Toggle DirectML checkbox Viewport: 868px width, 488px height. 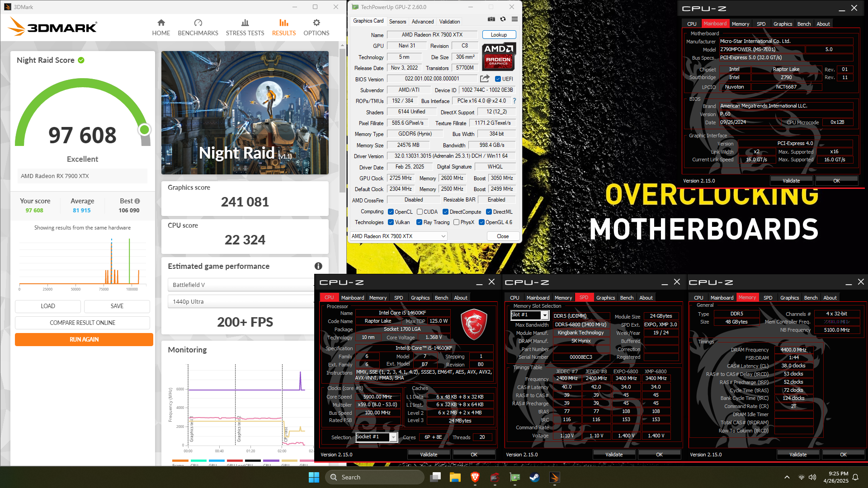[489, 212]
